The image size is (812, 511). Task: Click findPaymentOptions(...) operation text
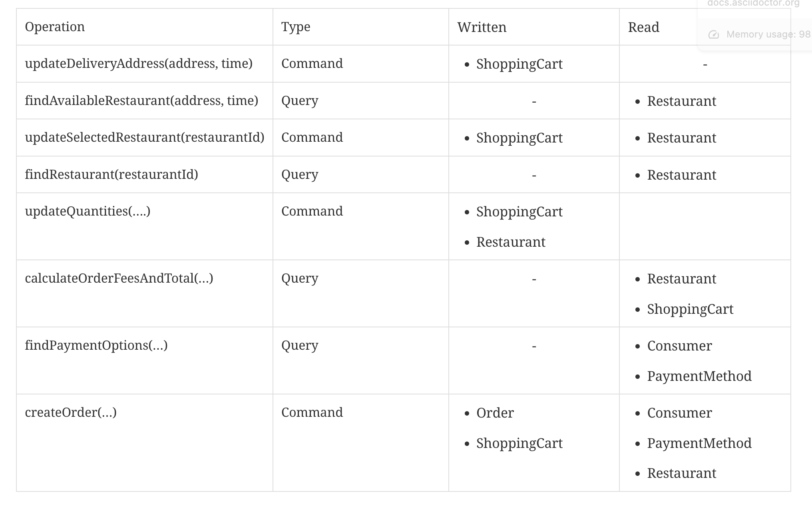(x=96, y=345)
